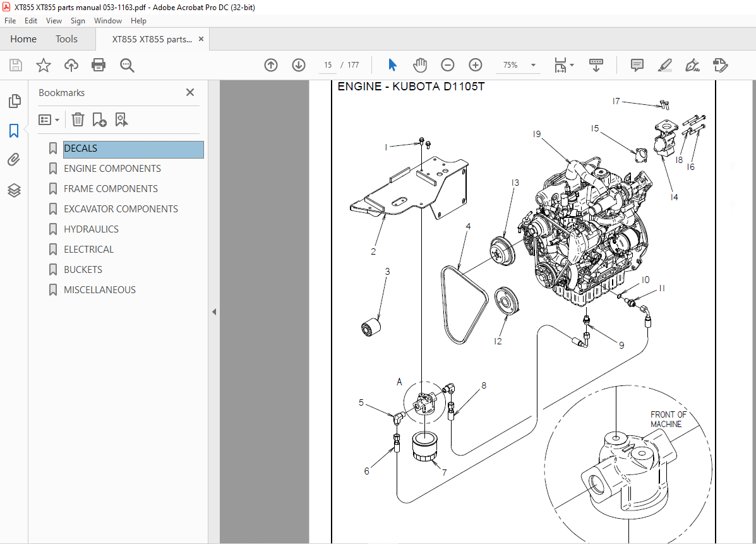This screenshot has height=544, width=756.
Task: Select the XT855 parts document tab
Action: click(x=152, y=40)
